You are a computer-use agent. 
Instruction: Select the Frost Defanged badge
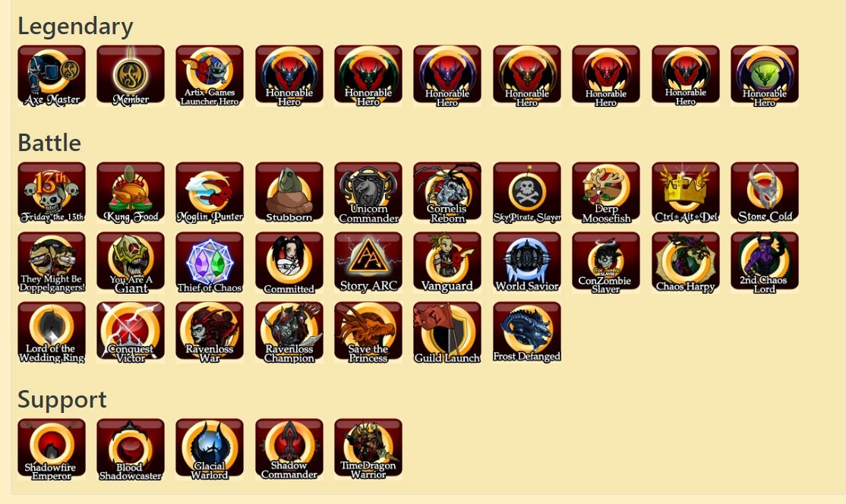click(x=526, y=332)
